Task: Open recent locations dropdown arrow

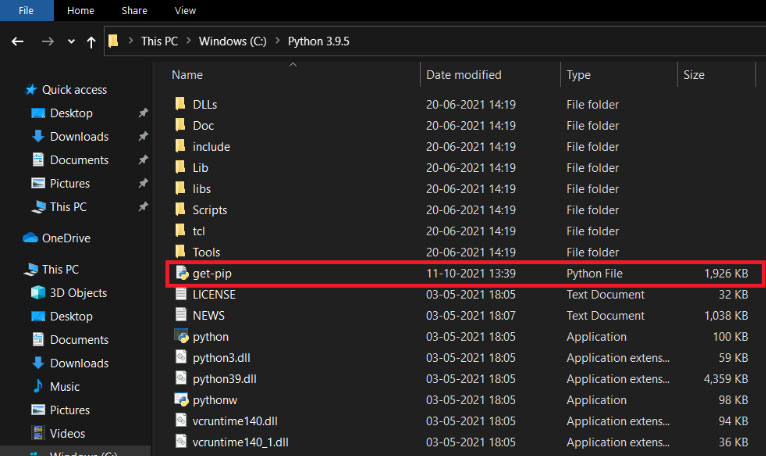Action: click(71, 42)
